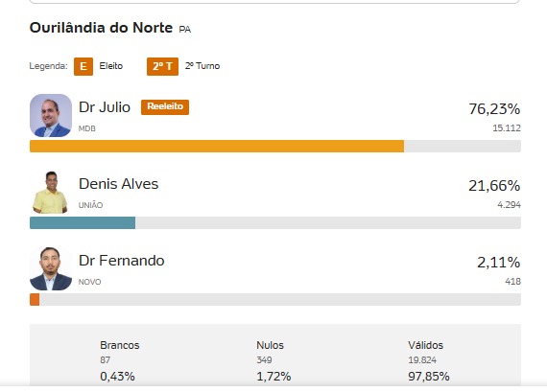
Task: Click the Ourilândia do Norte city heading
Action: 101,28
